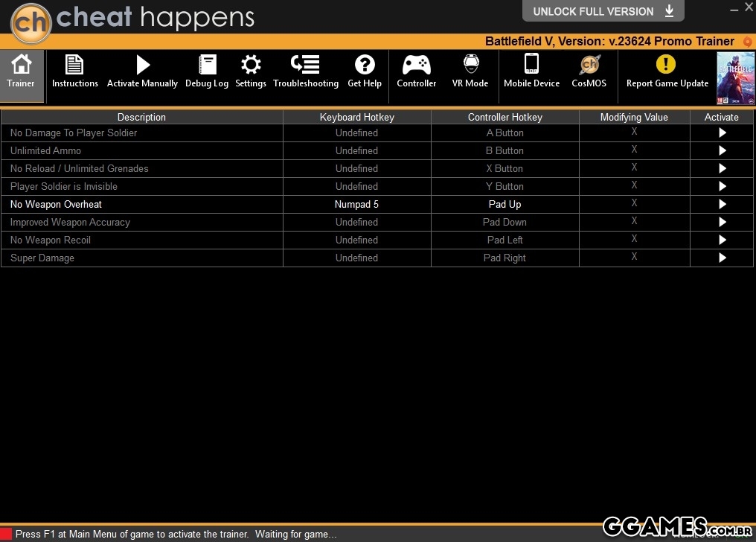Activate Super Damage play arrow
Image resolution: width=756 pixels, height=542 pixels.
(x=722, y=258)
